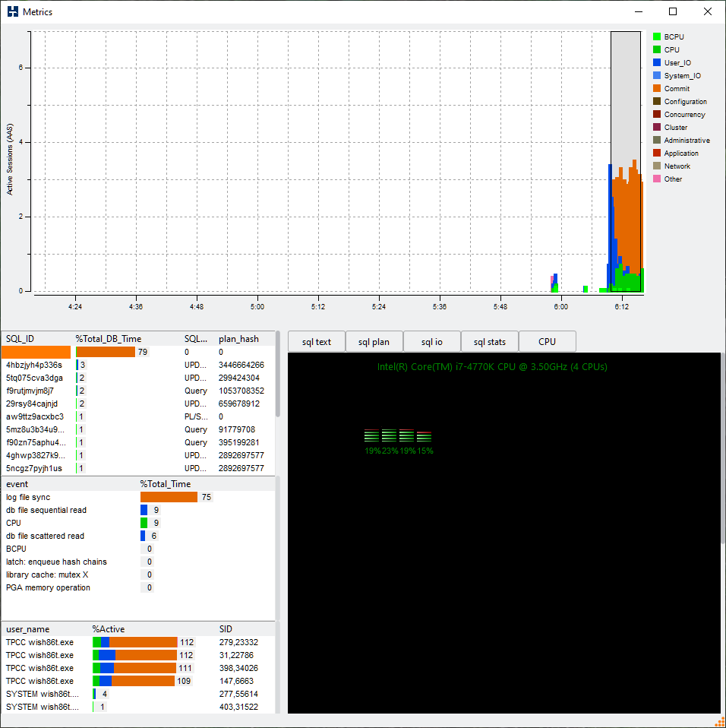The image size is (726, 728).
Task: Click the Metrics app icon in title bar
Action: [x=12, y=11]
